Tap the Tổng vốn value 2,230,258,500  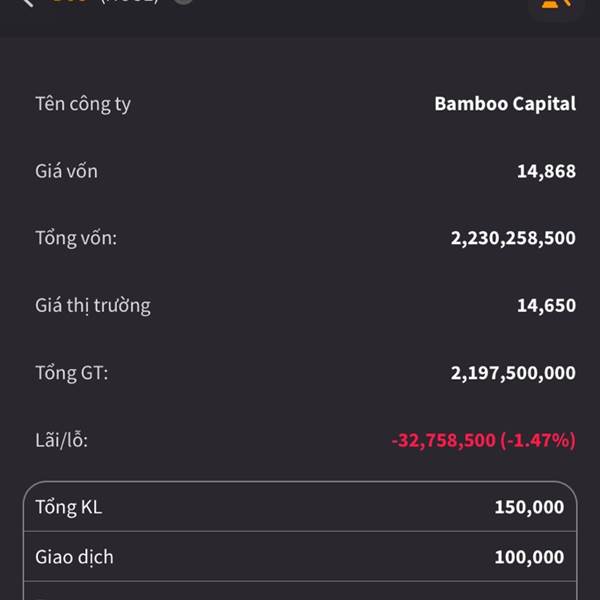coord(513,238)
